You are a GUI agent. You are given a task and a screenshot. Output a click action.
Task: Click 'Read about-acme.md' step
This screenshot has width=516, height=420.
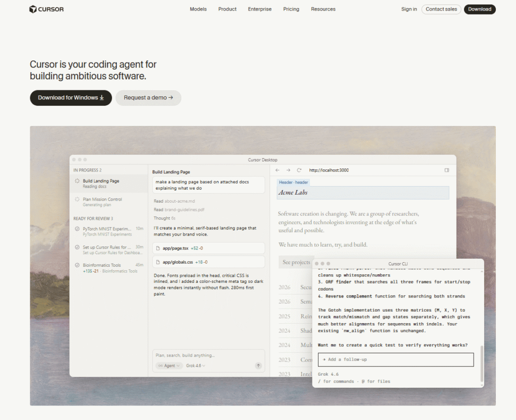pyautogui.click(x=174, y=201)
